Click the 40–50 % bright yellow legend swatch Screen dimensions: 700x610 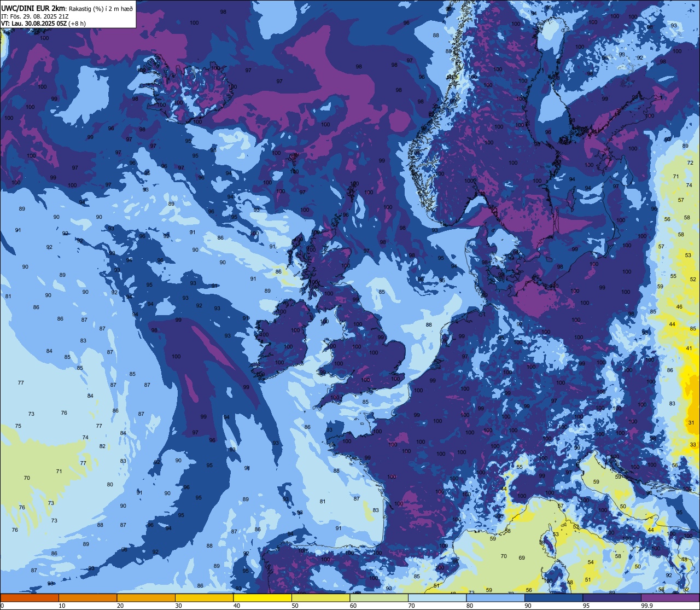coord(262,597)
